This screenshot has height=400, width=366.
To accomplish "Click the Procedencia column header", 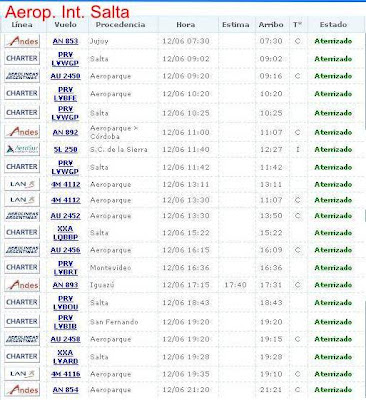I will click(120, 25).
